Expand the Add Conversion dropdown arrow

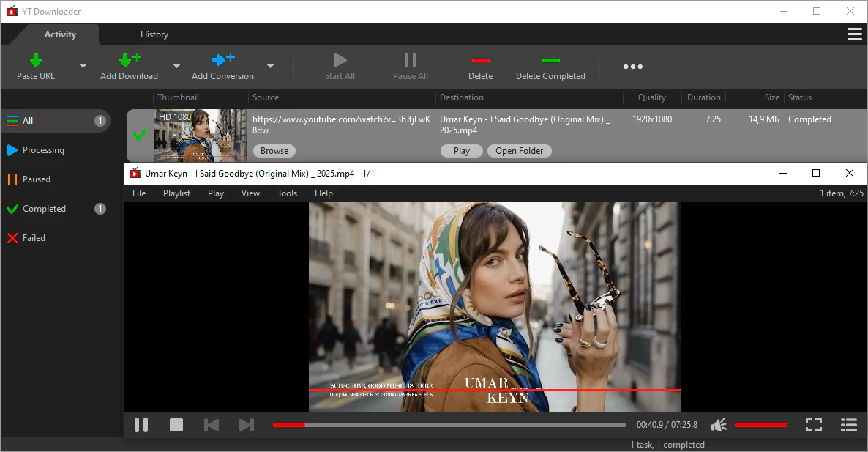pos(270,67)
